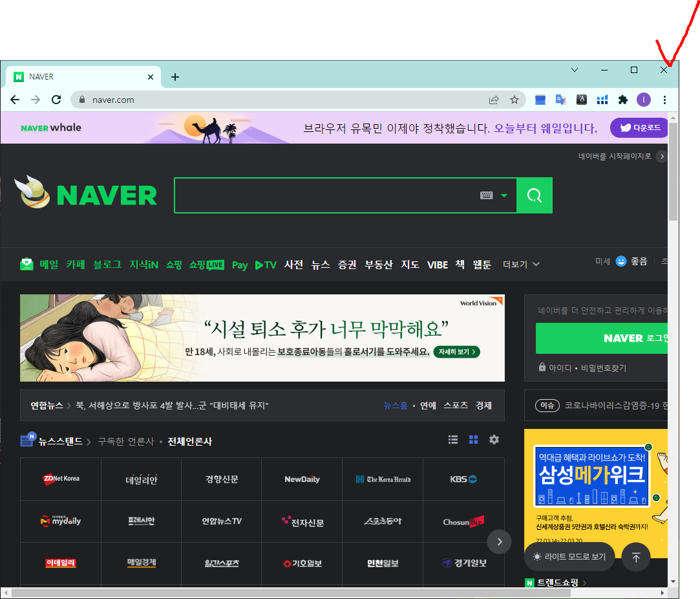This screenshot has height=599, width=700.
Task: Open the KBS publisher tile
Action: pyautogui.click(x=463, y=479)
